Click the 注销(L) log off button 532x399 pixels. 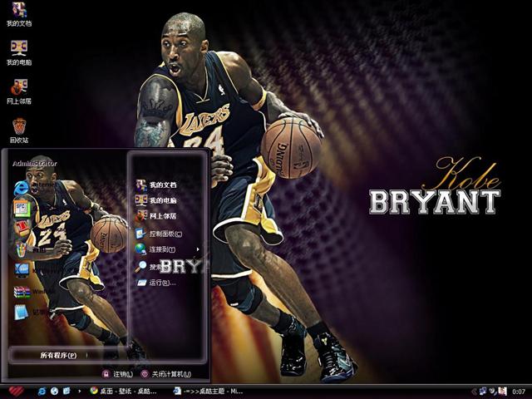tap(117, 374)
